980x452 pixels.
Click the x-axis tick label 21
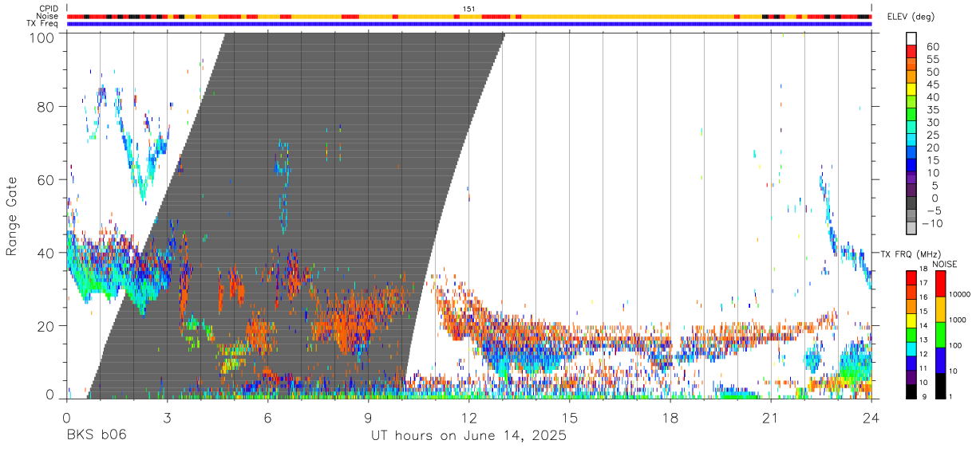coord(770,418)
